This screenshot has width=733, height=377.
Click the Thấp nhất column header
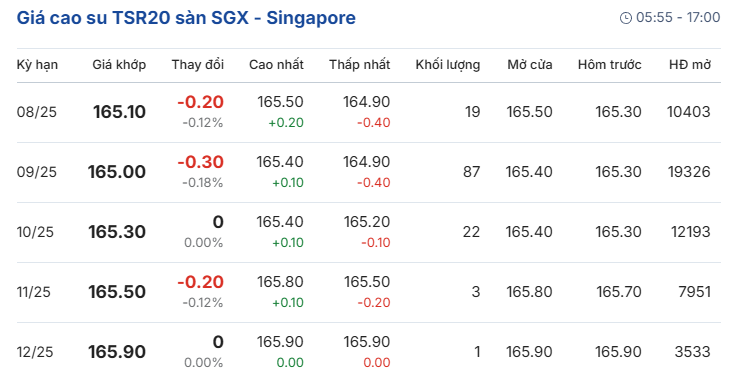coord(359,65)
